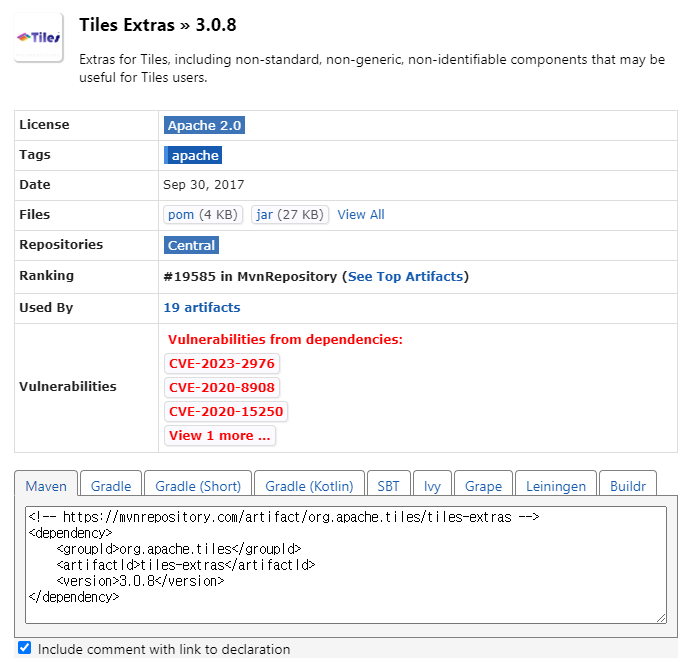Open CVE-2020-8908 vulnerability details
This screenshot has height=662, width=689.
(222, 387)
